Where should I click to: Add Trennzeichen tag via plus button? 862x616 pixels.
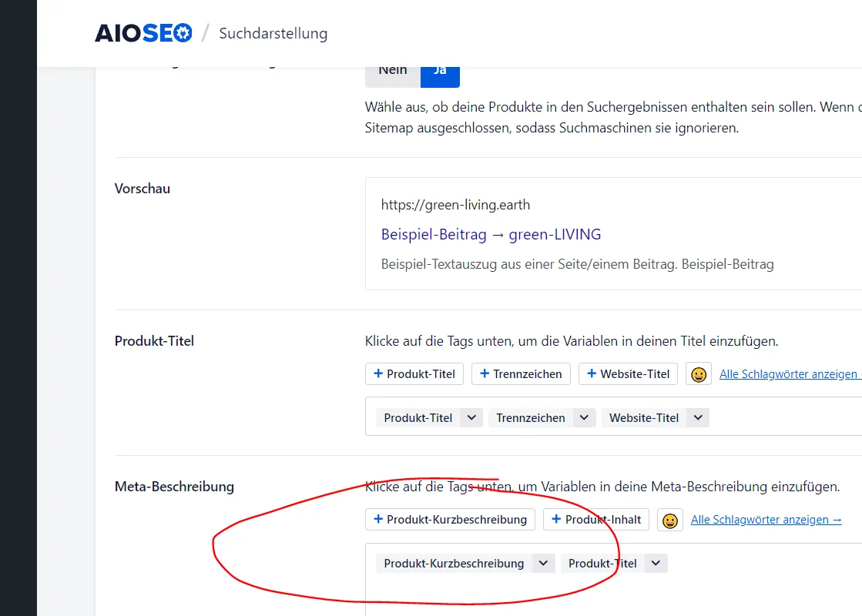(x=521, y=373)
